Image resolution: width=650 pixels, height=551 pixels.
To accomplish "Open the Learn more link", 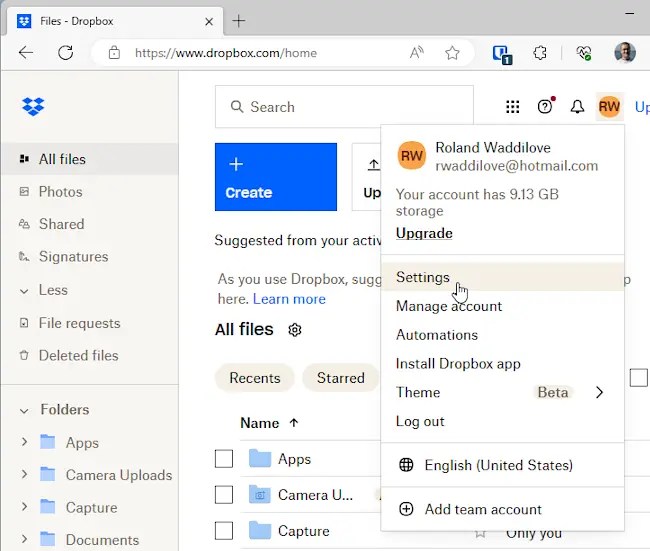I will click(x=289, y=299).
